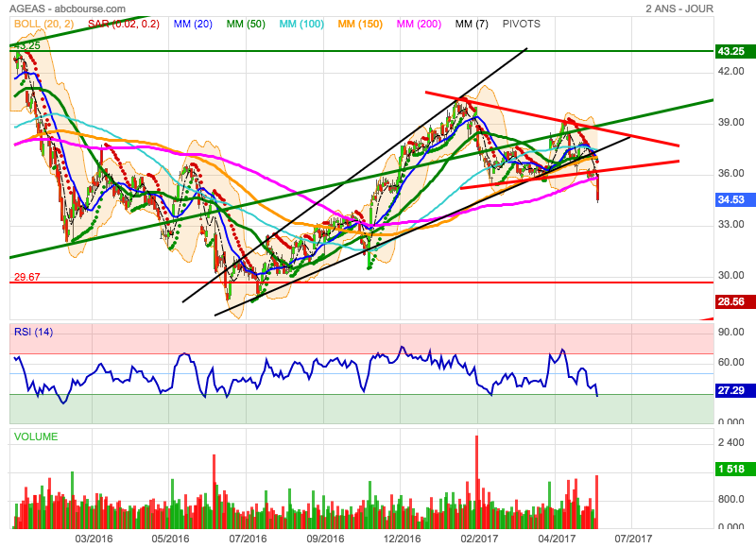Click the AGEAS - abcbourse.com title
This screenshot has height=548, width=756.
[67, 9]
